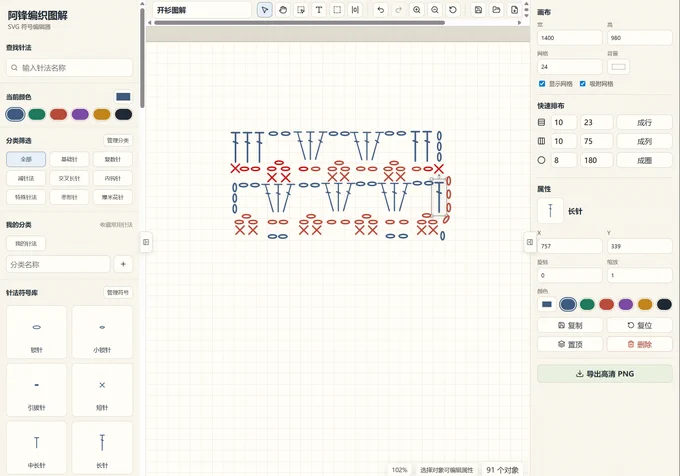Export high-resolution PNG
The image size is (680, 476).
(605, 374)
